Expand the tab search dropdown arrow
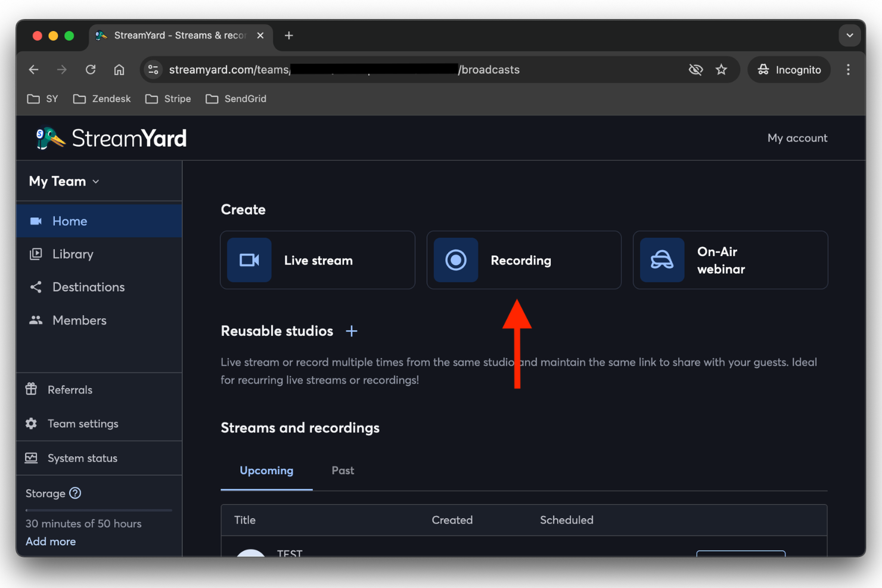 [x=850, y=36]
